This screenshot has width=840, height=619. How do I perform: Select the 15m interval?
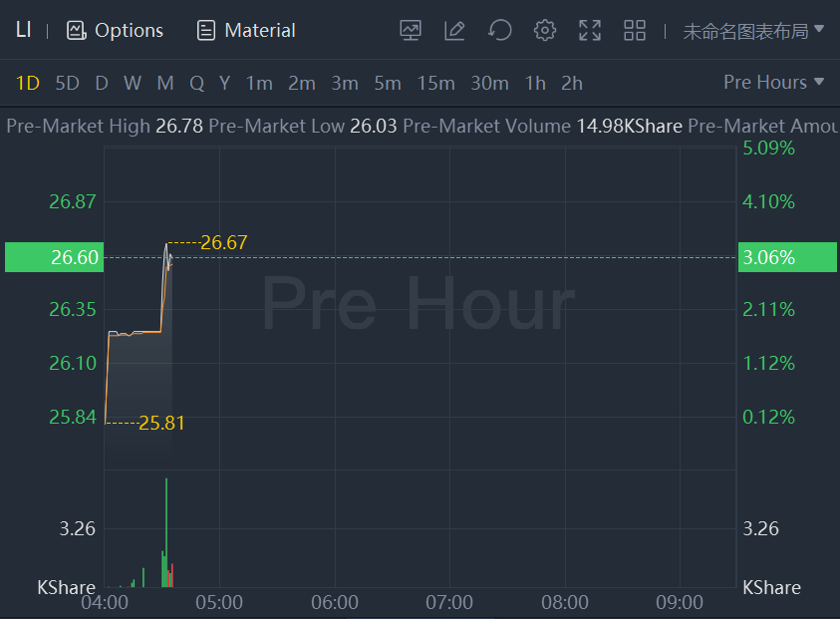click(435, 83)
